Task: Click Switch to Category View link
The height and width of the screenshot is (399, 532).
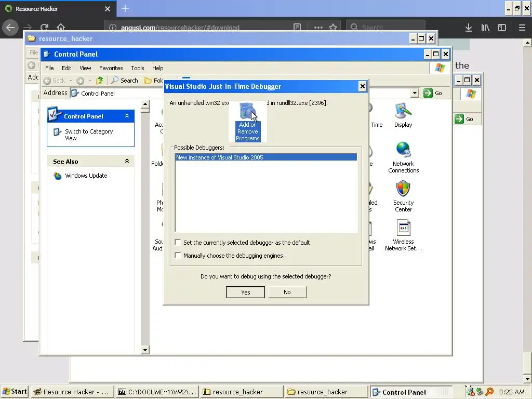Action: point(89,135)
